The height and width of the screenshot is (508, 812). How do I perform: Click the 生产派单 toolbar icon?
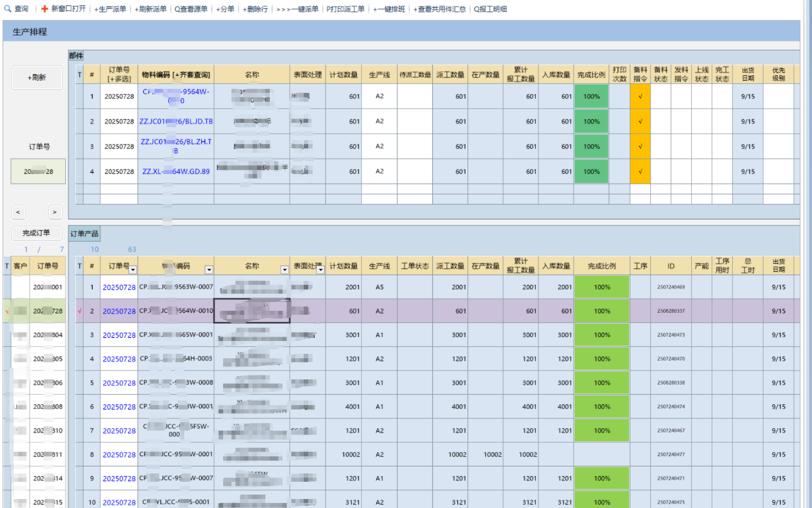110,9
